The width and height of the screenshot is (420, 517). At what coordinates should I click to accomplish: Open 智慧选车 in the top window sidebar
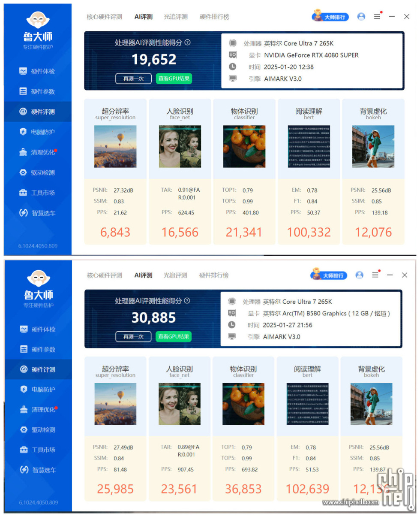click(x=37, y=213)
